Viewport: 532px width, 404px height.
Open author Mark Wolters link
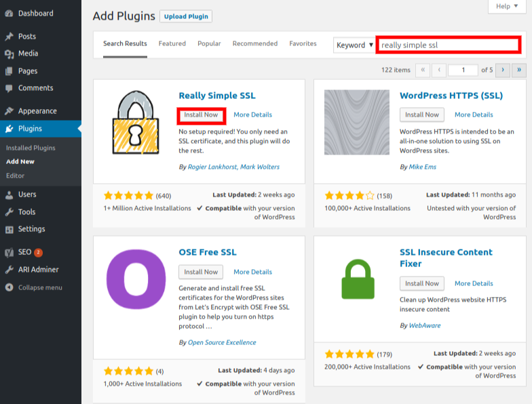260,167
